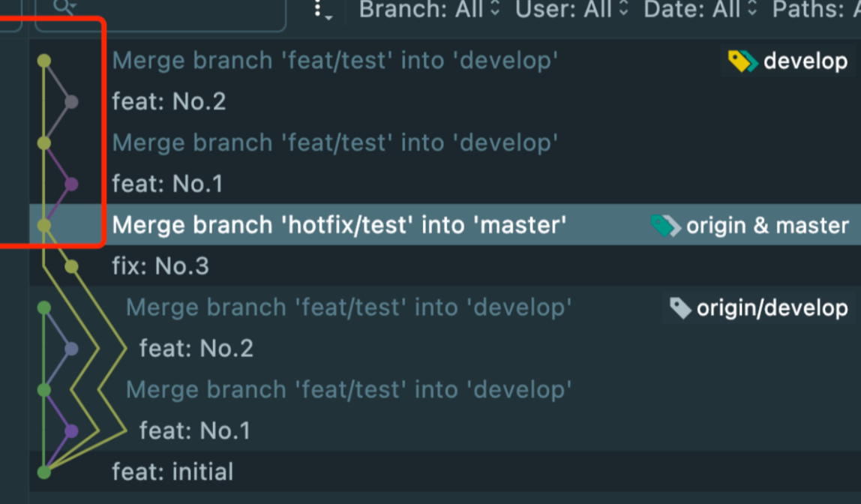Select the "fix: No.3" commit

pyautogui.click(x=445, y=266)
